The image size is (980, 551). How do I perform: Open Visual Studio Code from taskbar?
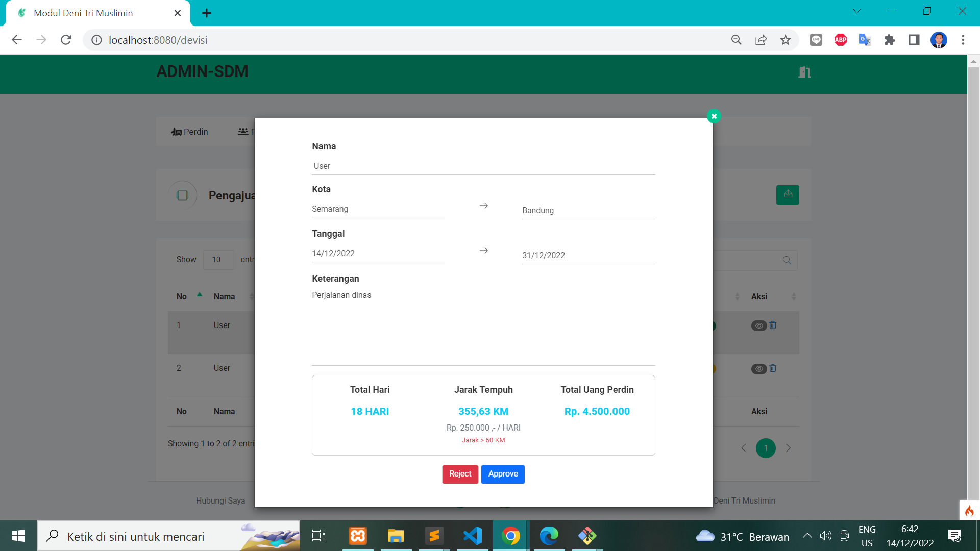(473, 536)
